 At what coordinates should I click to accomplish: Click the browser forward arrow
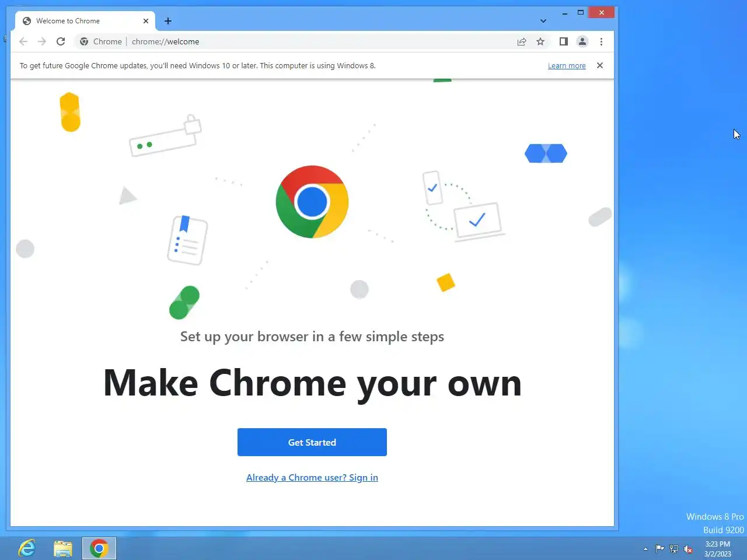42,41
